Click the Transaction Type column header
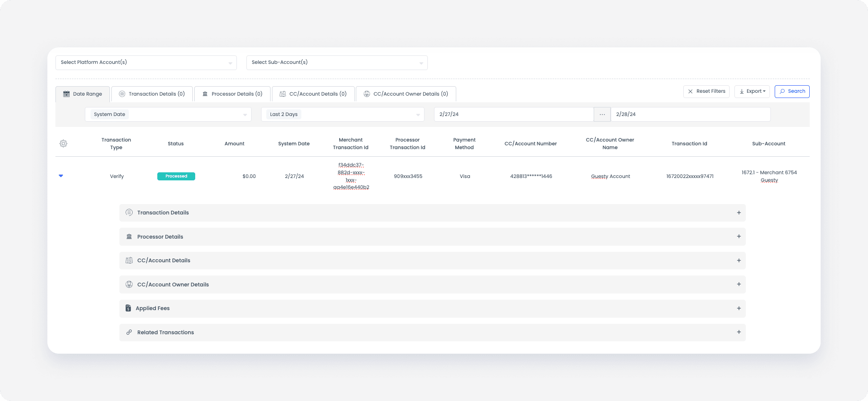The height and width of the screenshot is (401, 868). tap(116, 143)
